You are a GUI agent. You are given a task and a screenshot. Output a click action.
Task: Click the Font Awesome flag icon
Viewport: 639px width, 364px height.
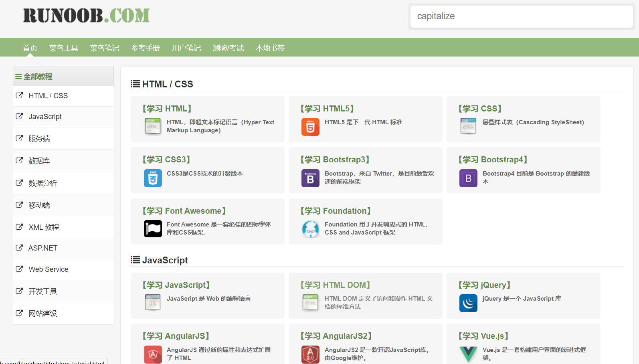(x=153, y=229)
